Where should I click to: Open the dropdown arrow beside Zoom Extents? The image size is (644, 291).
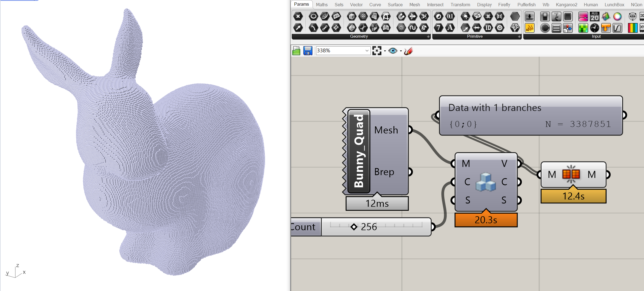click(x=385, y=51)
